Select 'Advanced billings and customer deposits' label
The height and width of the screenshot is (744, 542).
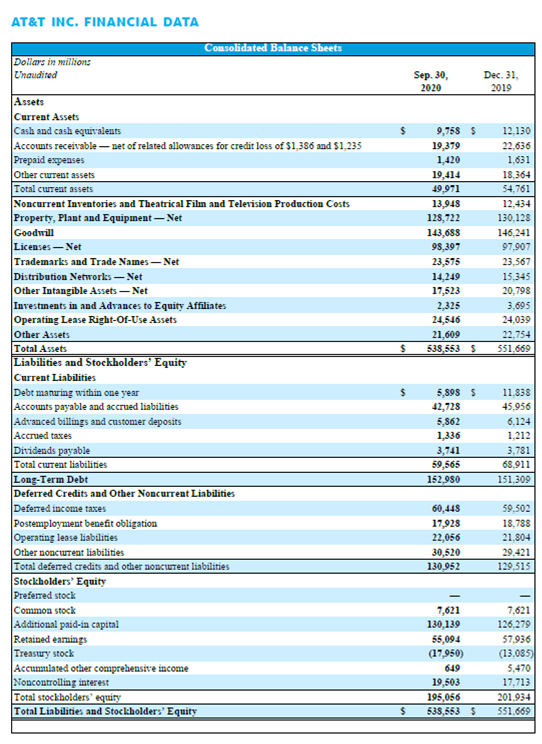pos(97,421)
